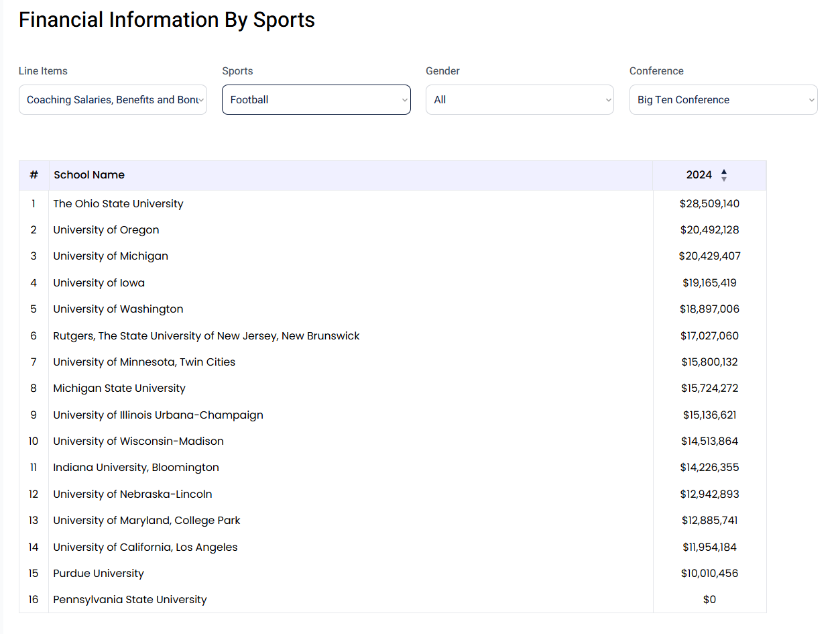Click the Rutgers New Brunswick entry
This screenshot has width=840, height=634.
pos(206,335)
